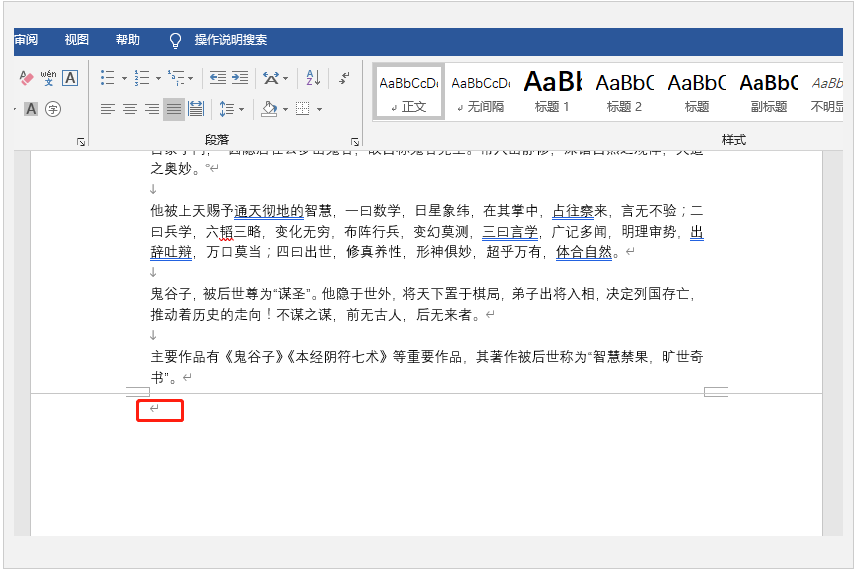Click the Phonetic Guide (wén) icon
Screen dimensions: 859x572
(48, 78)
